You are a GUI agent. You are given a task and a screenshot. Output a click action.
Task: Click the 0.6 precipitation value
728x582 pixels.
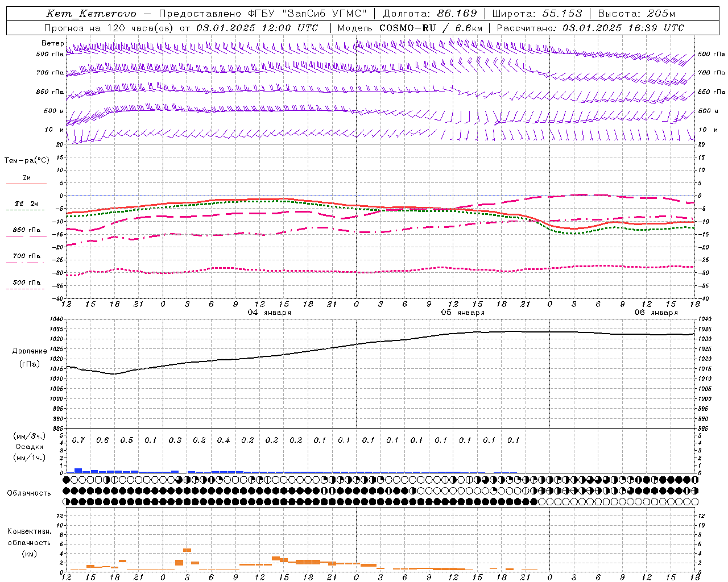click(102, 440)
